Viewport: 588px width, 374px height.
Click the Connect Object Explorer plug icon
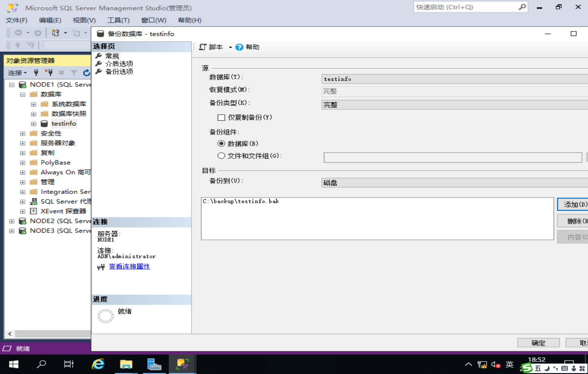click(36, 73)
